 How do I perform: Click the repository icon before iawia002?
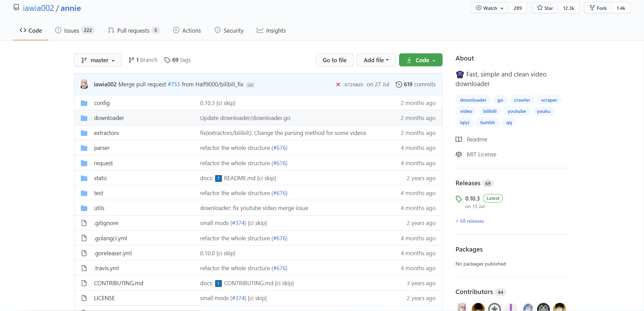16,7
